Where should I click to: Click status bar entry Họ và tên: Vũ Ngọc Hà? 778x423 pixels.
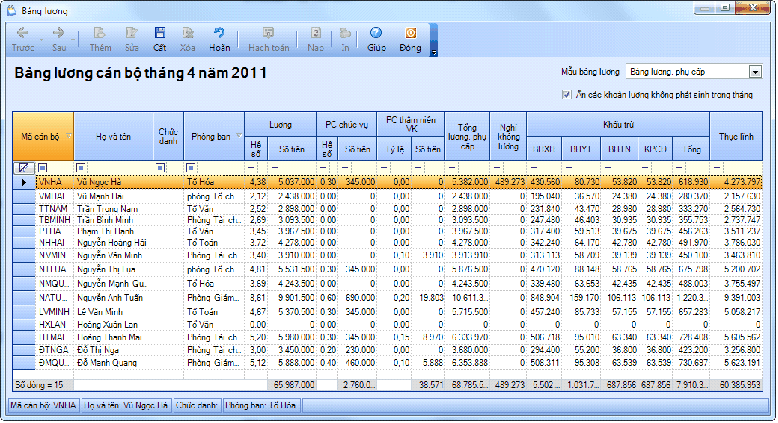coord(126,406)
